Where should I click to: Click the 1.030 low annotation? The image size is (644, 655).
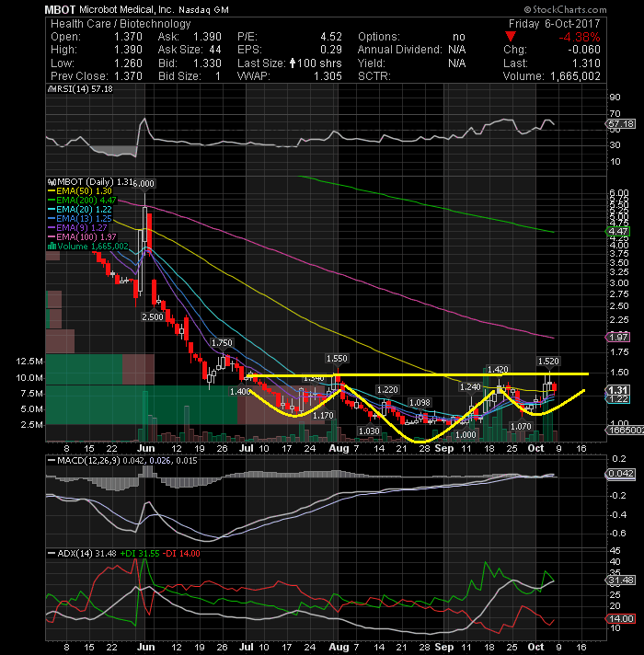(x=369, y=431)
